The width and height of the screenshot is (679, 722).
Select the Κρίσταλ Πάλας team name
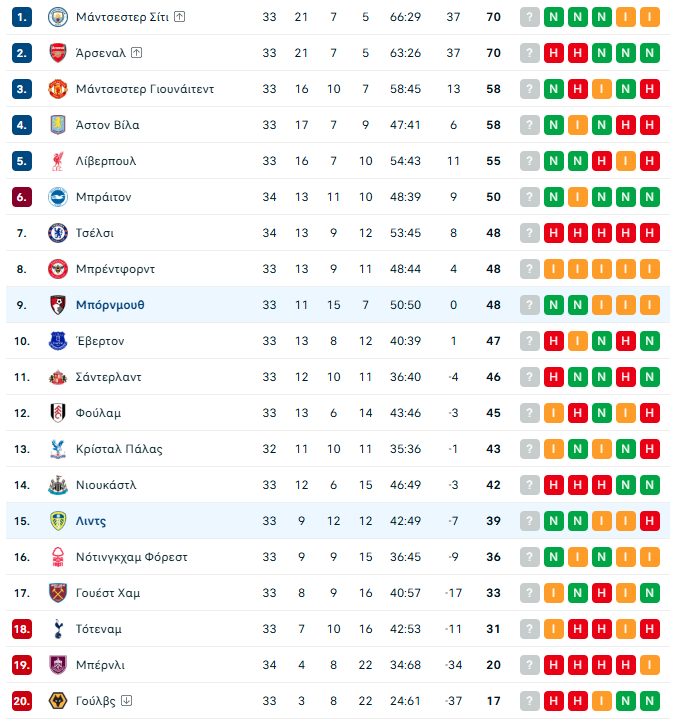pyautogui.click(x=119, y=449)
